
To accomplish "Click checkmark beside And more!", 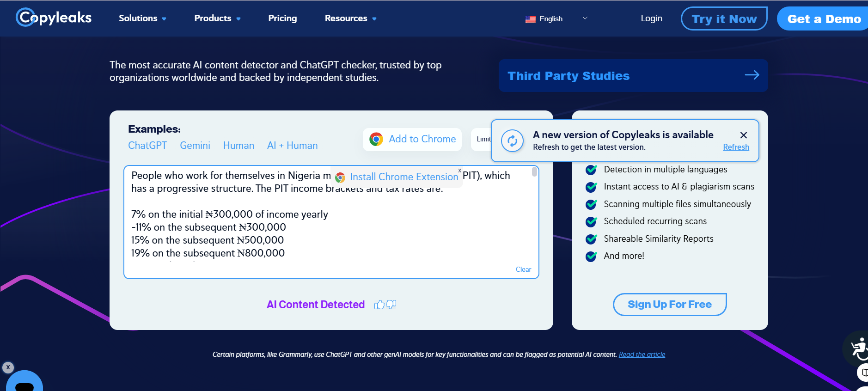I will click(591, 256).
